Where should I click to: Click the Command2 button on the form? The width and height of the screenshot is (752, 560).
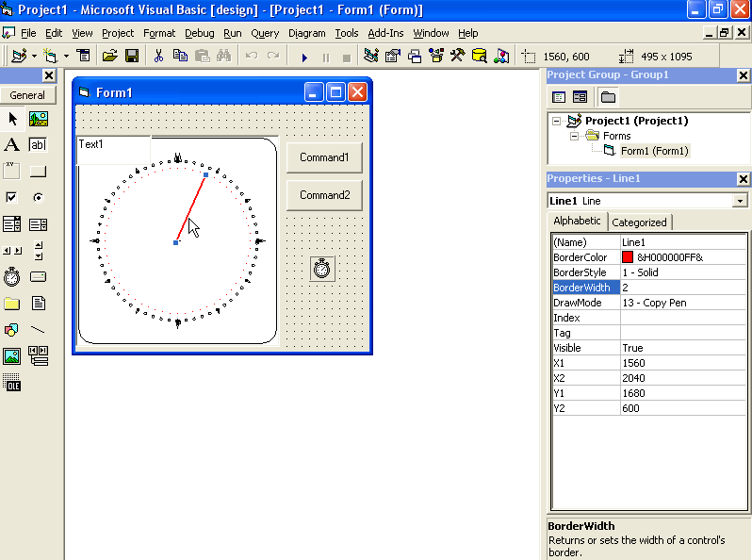(324, 195)
